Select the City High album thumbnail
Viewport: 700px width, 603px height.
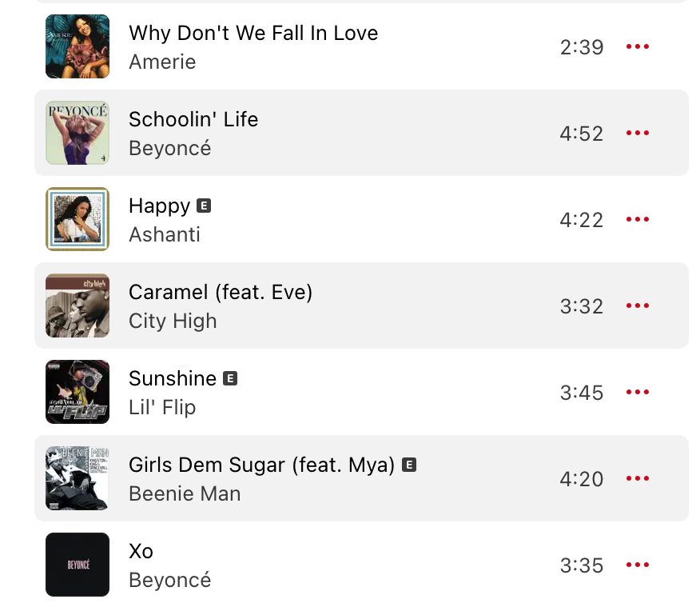tap(78, 305)
